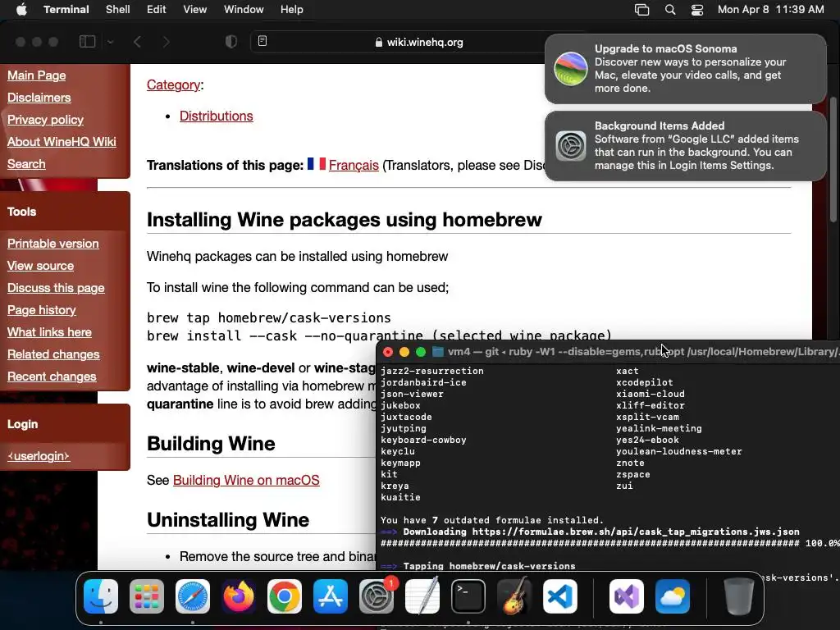Click jazz2-resurrection in Terminal output
The image size is (840, 630).
point(432,371)
